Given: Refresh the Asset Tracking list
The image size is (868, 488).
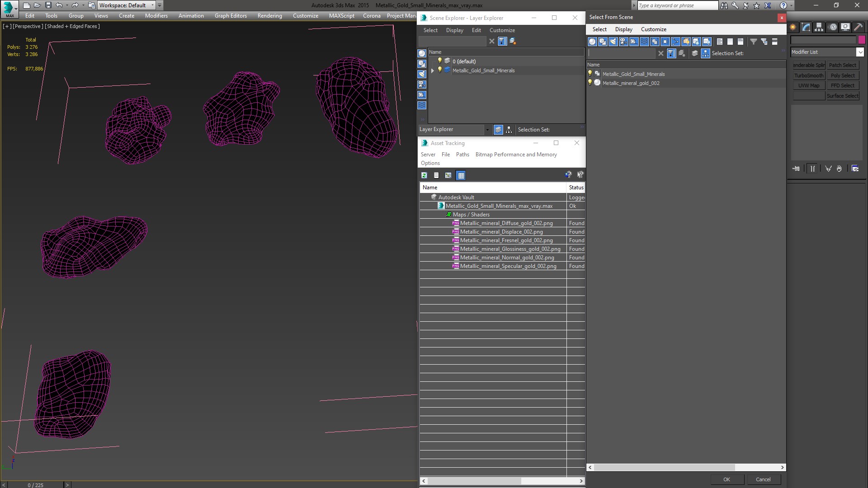Looking at the screenshot, I should [424, 175].
